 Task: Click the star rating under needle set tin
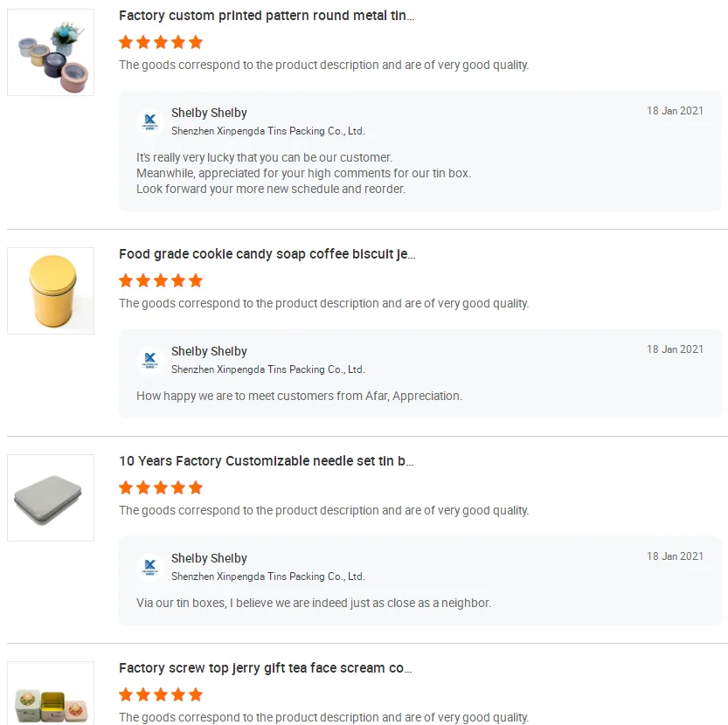161,487
